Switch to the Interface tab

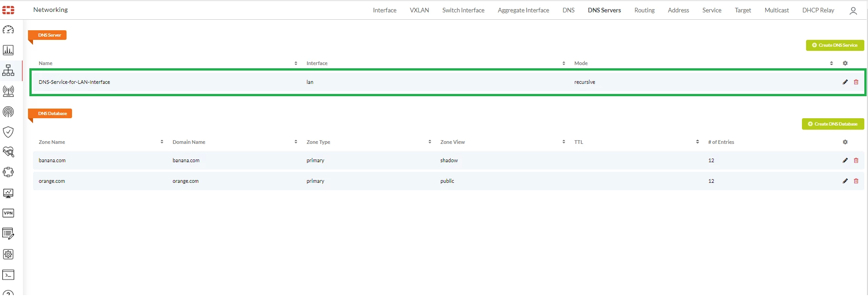coord(384,10)
